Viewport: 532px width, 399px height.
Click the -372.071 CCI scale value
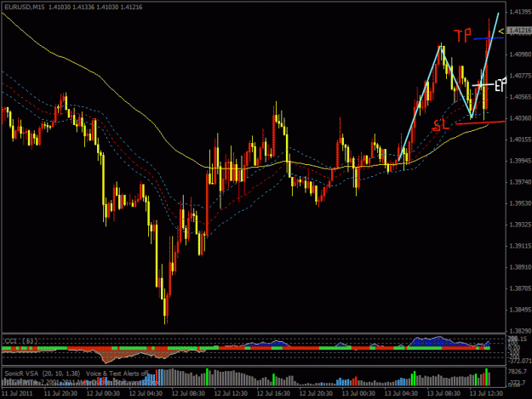click(519, 361)
